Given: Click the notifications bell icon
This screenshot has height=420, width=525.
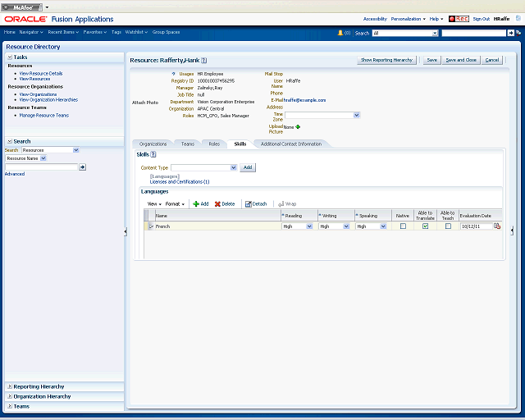Looking at the screenshot, I should coord(340,33).
